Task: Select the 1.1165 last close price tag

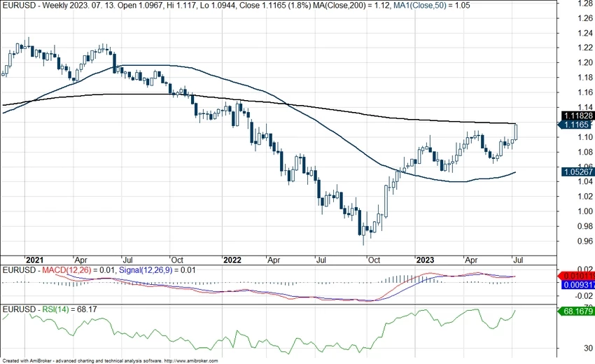Action: pos(577,124)
